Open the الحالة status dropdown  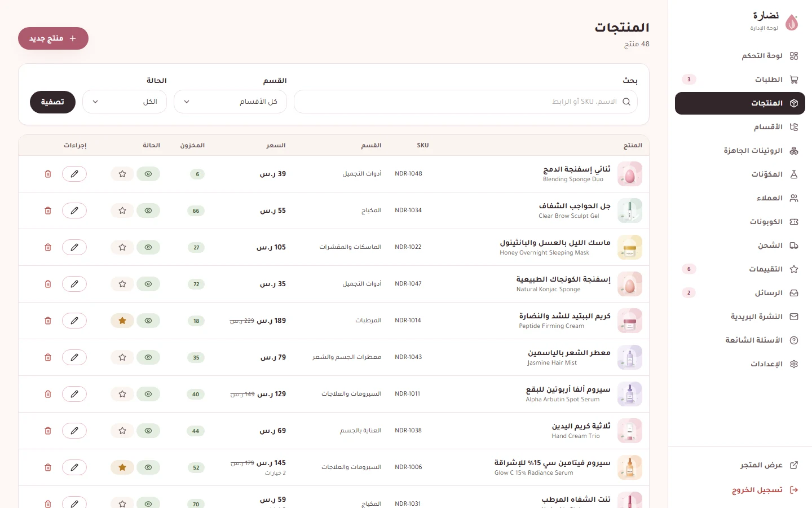click(125, 102)
